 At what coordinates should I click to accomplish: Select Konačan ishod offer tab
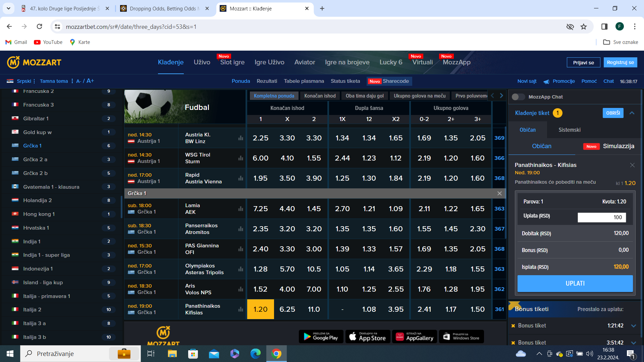point(320,96)
